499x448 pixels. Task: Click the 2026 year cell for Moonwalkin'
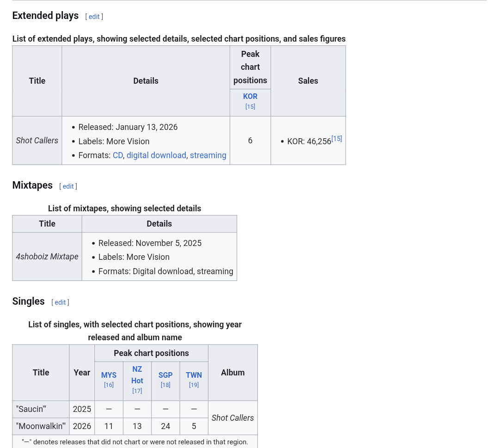click(x=82, y=426)
